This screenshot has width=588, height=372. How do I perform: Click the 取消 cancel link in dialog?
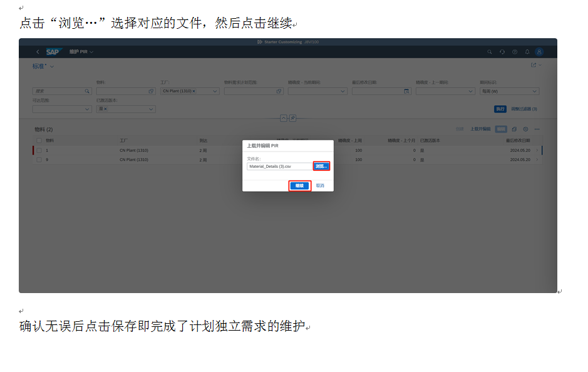320,186
